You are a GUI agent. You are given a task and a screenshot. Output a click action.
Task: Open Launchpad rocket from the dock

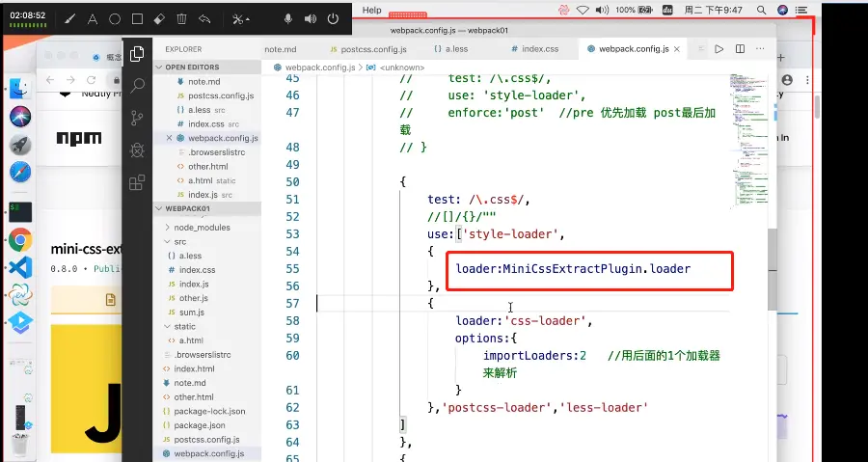(x=20, y=145)
